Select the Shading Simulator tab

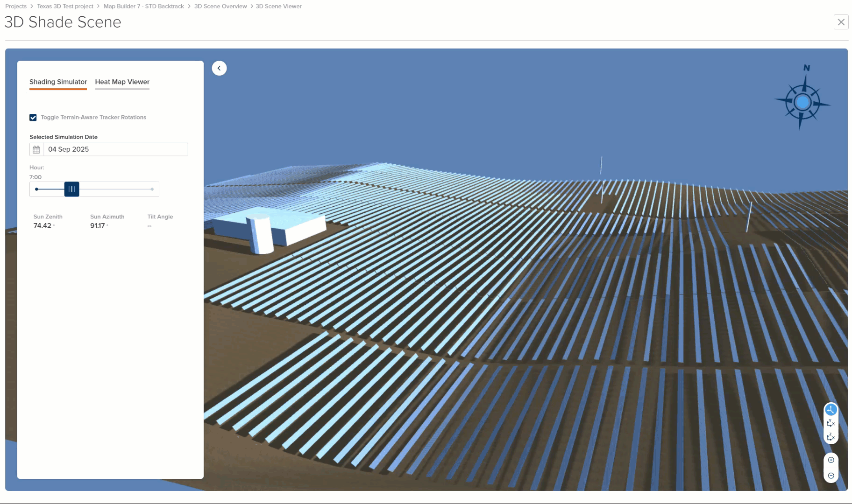(x=58, y=82)
